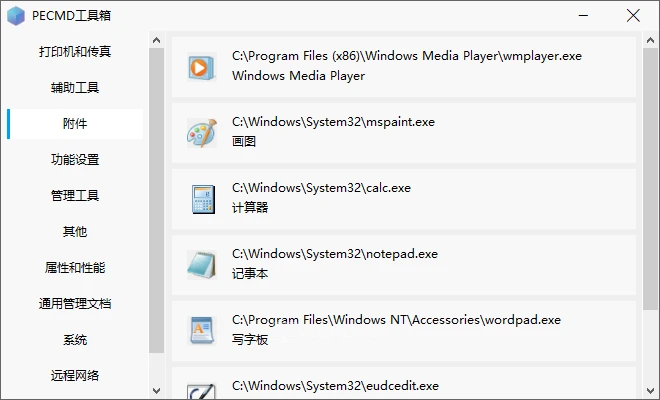This screenshot has width=660, height=400.
Task: Click the notepad.exe path text
Action: point(335,254)
